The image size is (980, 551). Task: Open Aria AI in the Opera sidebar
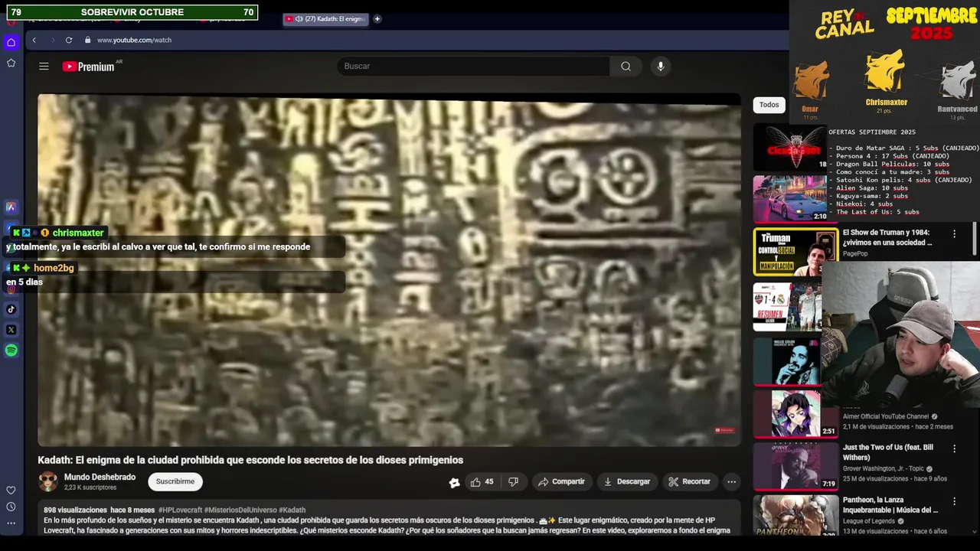pos(11,207)
